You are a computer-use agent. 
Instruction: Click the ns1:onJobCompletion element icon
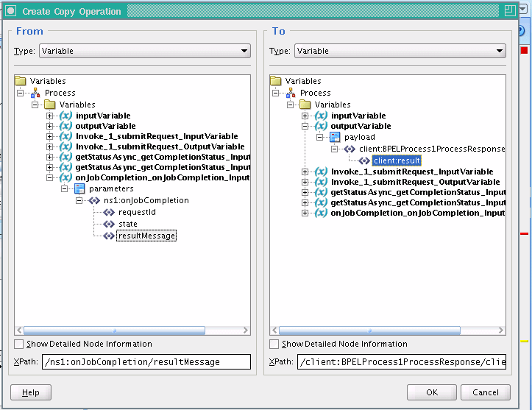point(94,201)
